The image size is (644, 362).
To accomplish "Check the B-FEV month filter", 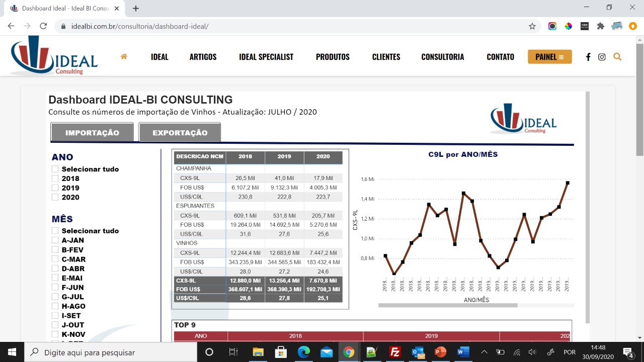I will pyautogui.click(x=55, y=249).
